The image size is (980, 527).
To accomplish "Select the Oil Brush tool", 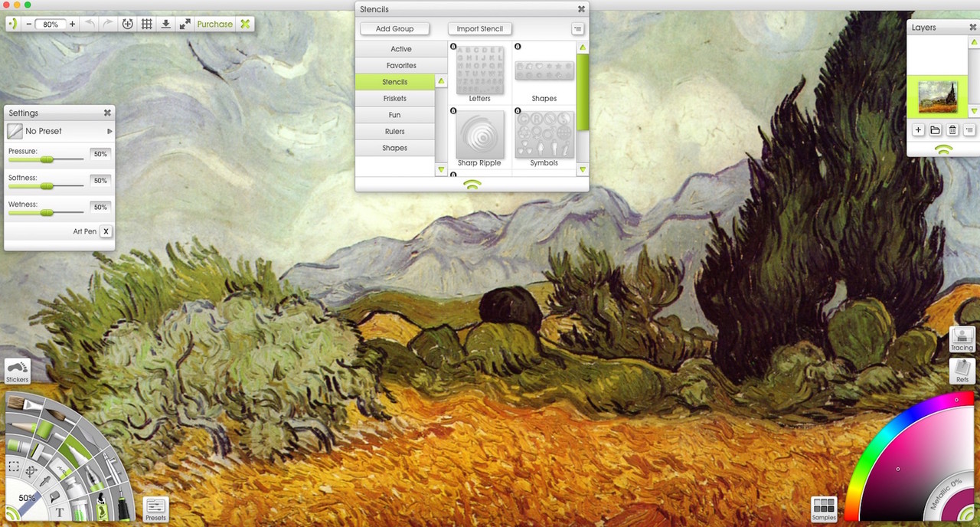I will pyautogui.click(x=25, y=403).
